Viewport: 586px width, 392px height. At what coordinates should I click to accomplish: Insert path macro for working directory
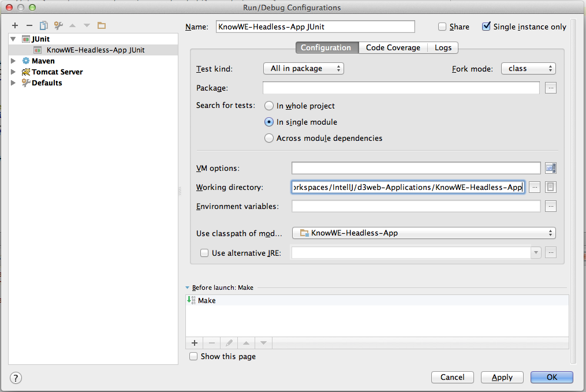pos(551,187)
